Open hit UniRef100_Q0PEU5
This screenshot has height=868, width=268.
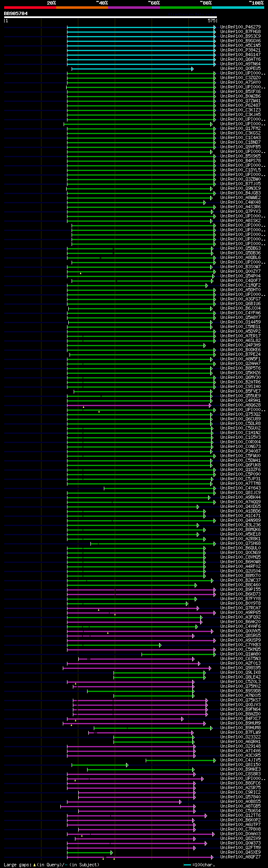tap(240, 69)
